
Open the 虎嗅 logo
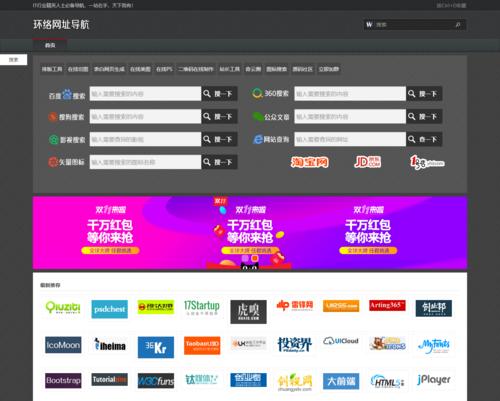coord(248,312)
